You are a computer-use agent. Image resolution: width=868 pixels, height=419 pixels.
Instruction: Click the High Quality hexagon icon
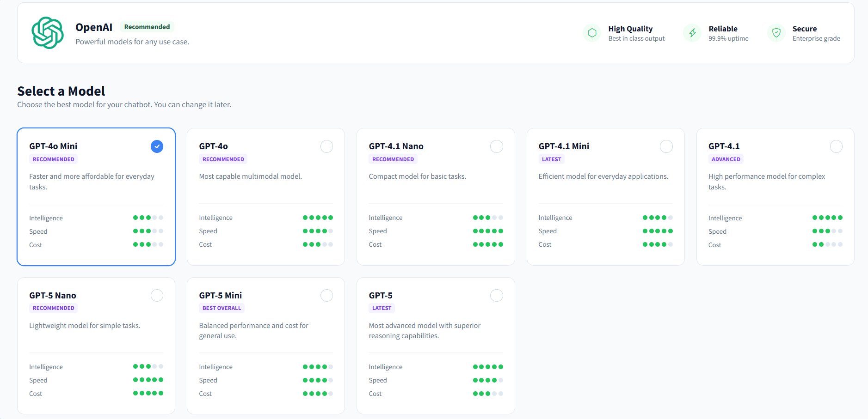tap(592, 33)
